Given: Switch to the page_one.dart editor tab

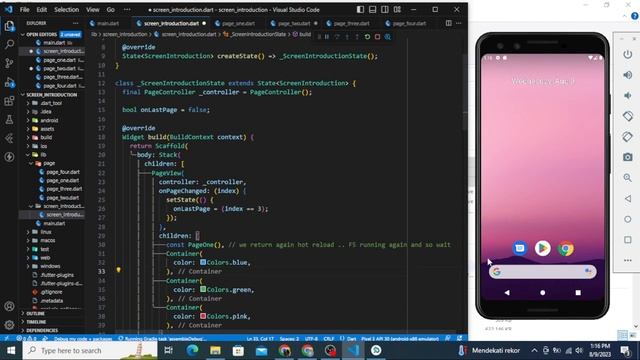Looking at the screenshot, I should (239, 23).
